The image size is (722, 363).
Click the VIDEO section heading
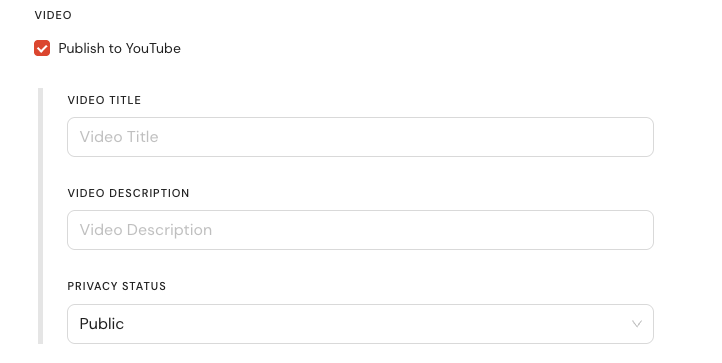point(53,15)
